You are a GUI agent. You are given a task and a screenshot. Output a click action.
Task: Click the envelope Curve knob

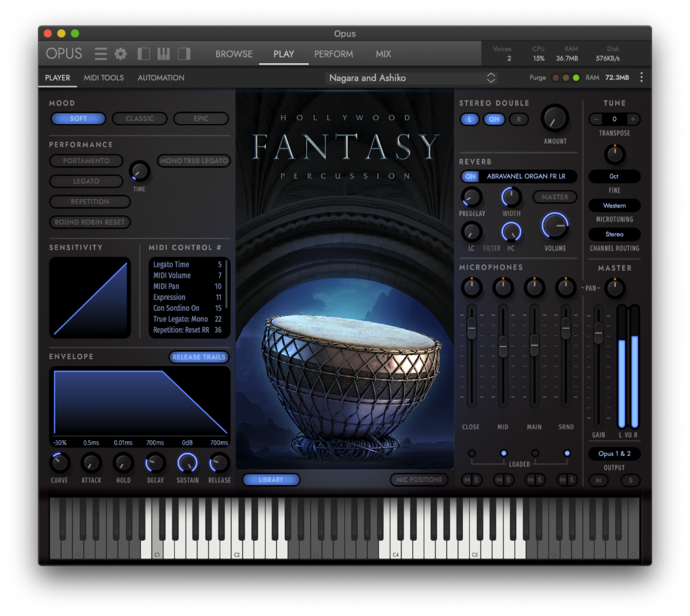[x=59, y=463]
